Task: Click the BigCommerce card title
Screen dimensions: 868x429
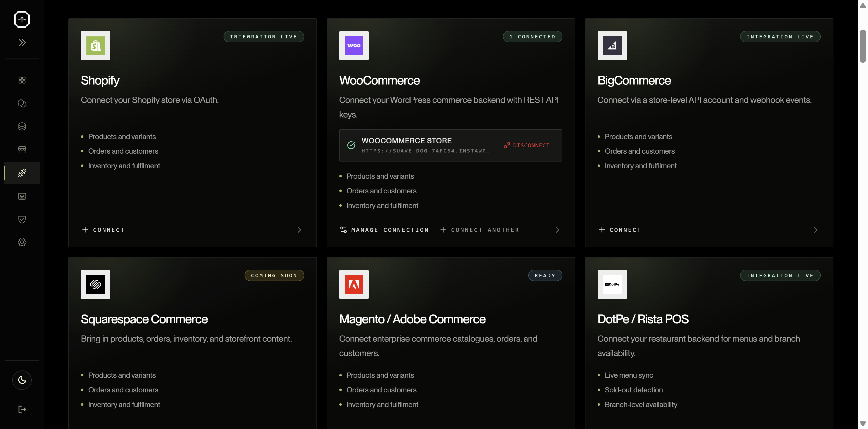Action: pyautogui.click(x=634, y=80)
